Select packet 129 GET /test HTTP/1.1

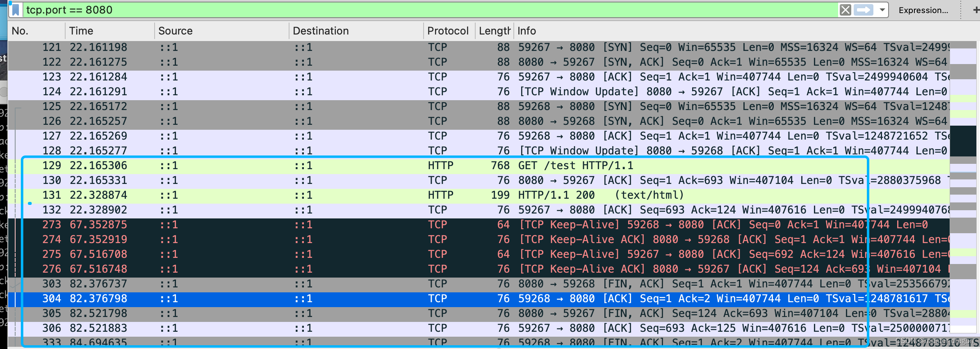479,166
